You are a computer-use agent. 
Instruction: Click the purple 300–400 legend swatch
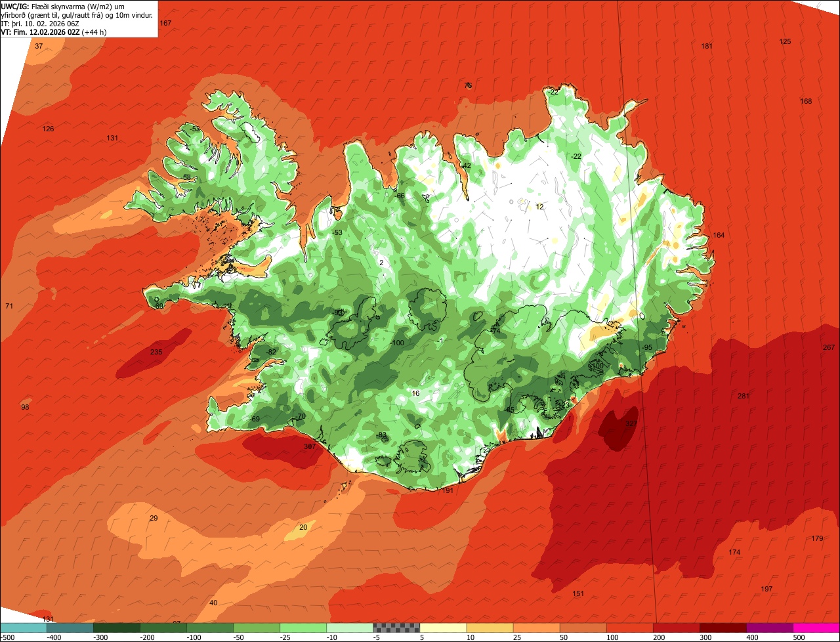[770, 628]
